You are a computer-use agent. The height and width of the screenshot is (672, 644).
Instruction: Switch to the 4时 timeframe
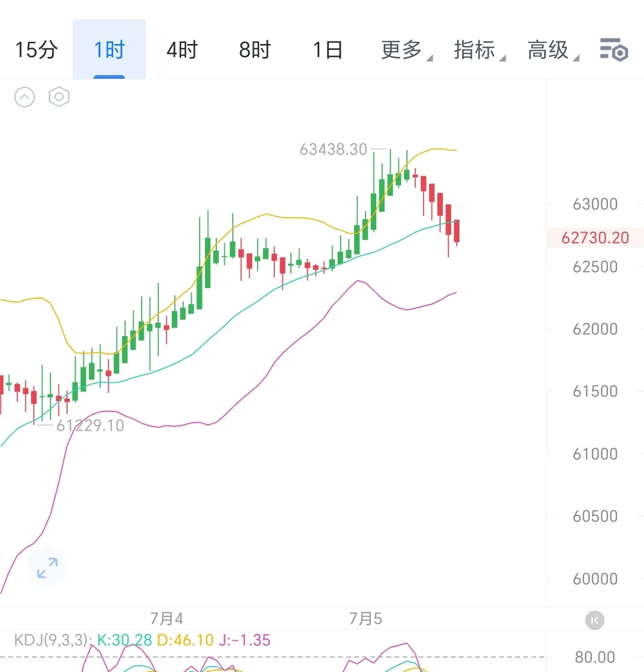click(x=182, y=50)
